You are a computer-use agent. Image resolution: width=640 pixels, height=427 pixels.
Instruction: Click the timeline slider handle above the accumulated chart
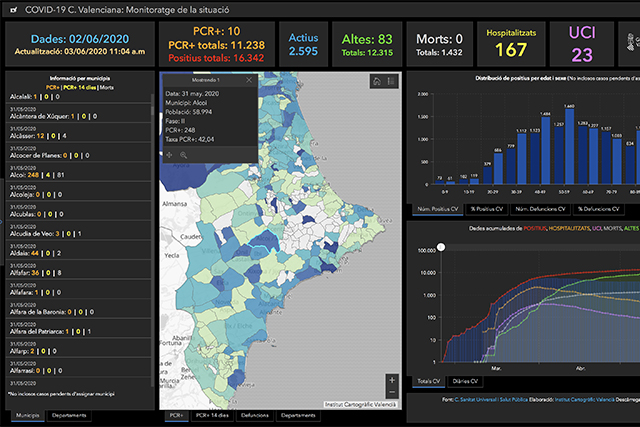[x=441, y=247]
